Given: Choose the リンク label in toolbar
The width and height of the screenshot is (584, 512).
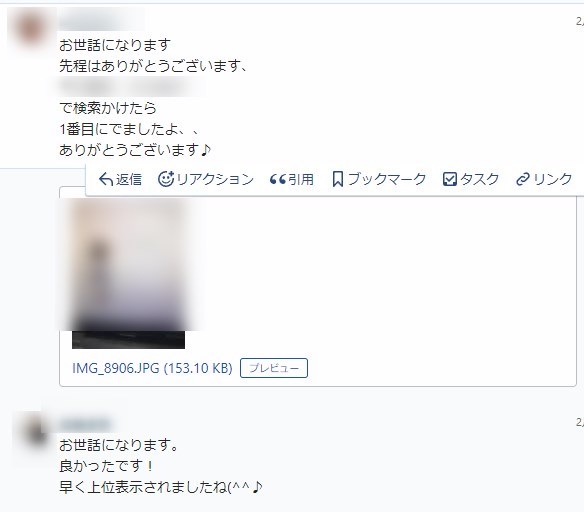Looking at the screenshot, I should (x=553, y=179).
